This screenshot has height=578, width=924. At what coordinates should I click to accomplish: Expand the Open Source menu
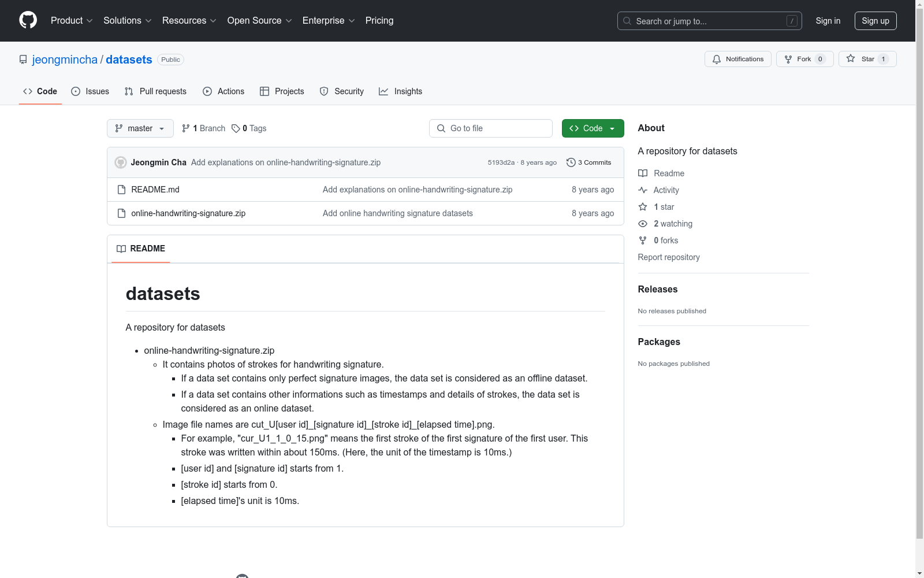pyautogui.click(x=260, y=21)
